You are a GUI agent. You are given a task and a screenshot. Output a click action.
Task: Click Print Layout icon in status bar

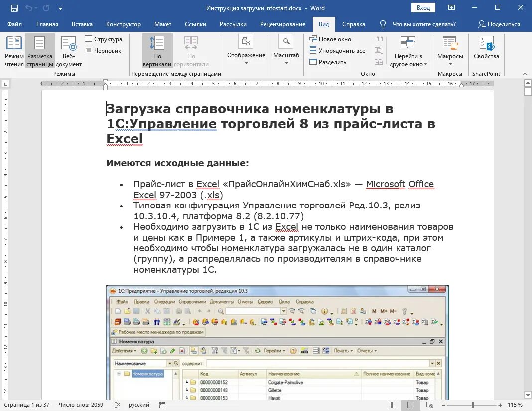[x=411, y=405]
